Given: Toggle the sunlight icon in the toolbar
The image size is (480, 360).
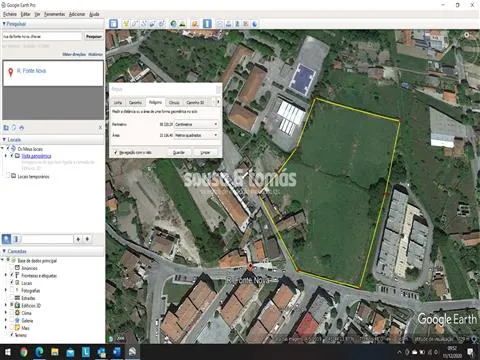Looking at the screenshot, I should coord(182,24).
